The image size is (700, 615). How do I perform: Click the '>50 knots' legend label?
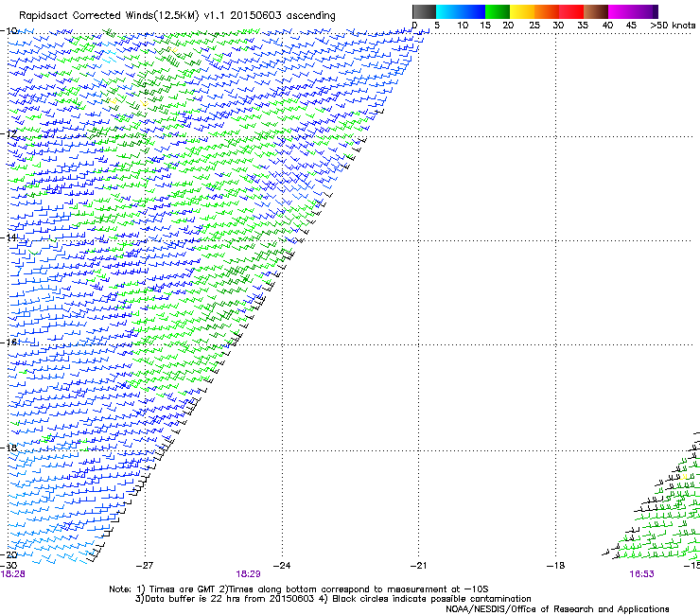(x=673, y=26)
